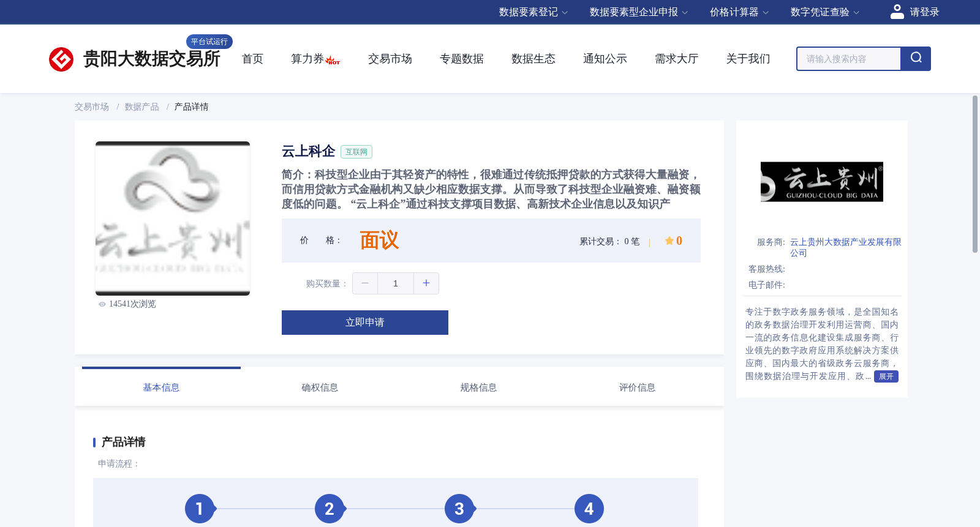Click 累计交易：0 笔 text

[609, 241]
